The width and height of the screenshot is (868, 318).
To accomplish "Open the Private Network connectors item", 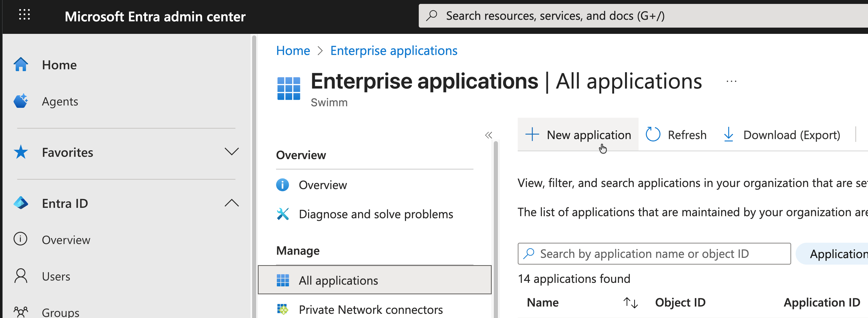I will [370, 309].
